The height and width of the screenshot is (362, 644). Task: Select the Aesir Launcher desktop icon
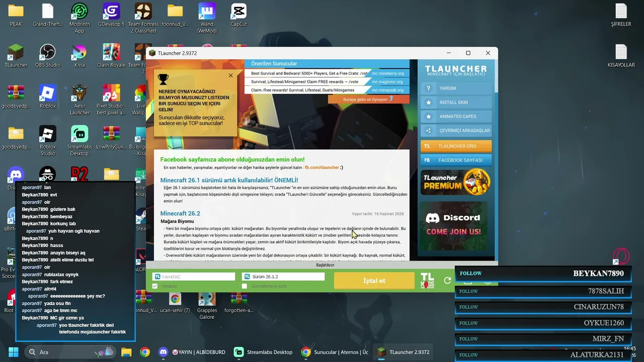tap(79, 100)
